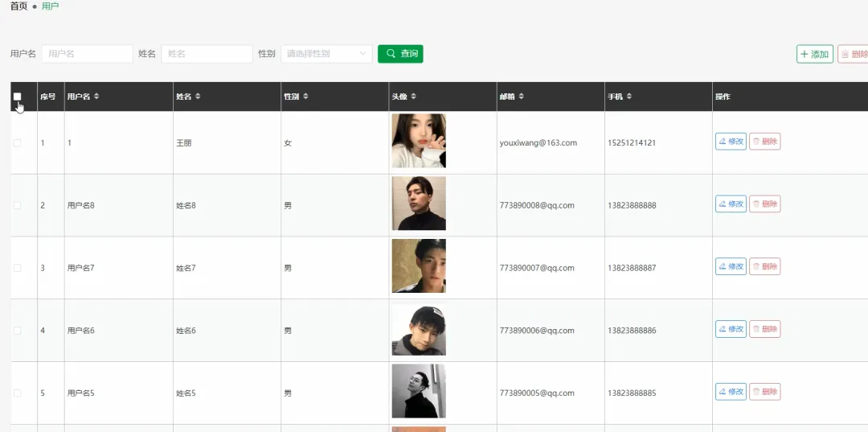This screenshot has height=432, width=868.
Task: Toggle the select-all header checkbox
Action: [18, 97]
